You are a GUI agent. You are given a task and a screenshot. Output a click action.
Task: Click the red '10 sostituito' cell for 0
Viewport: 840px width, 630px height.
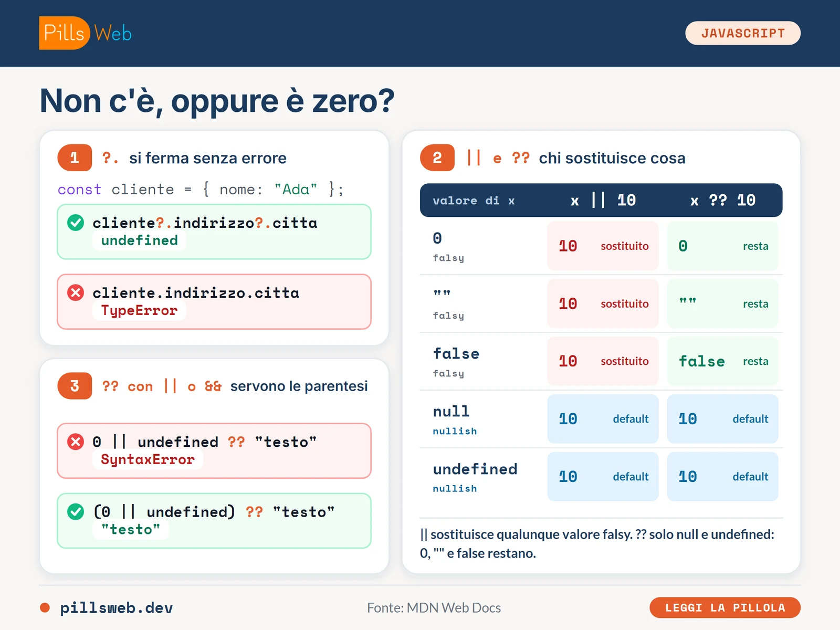coord(603,246)
